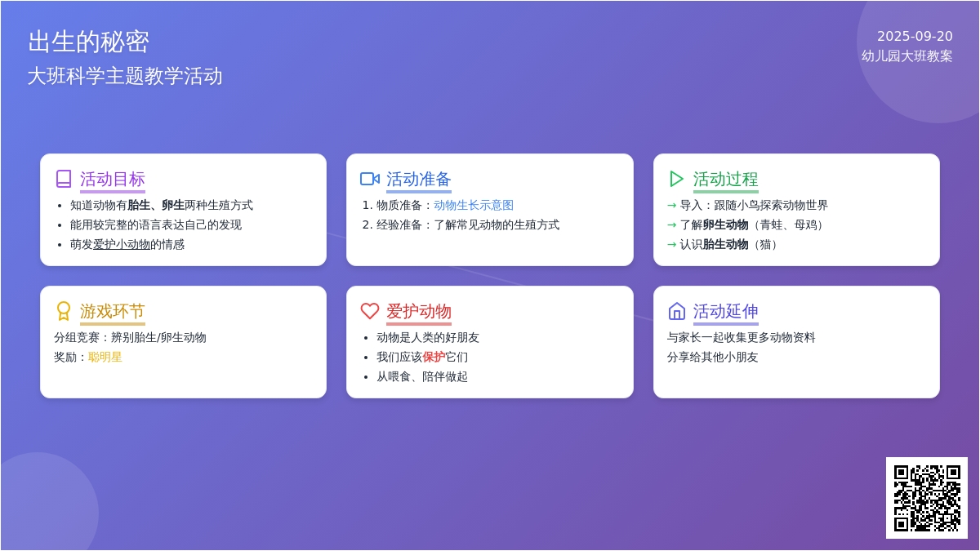980x551 pixels.
Task: Click the video camera icon beside 活动准备
Action: [370, 179]
